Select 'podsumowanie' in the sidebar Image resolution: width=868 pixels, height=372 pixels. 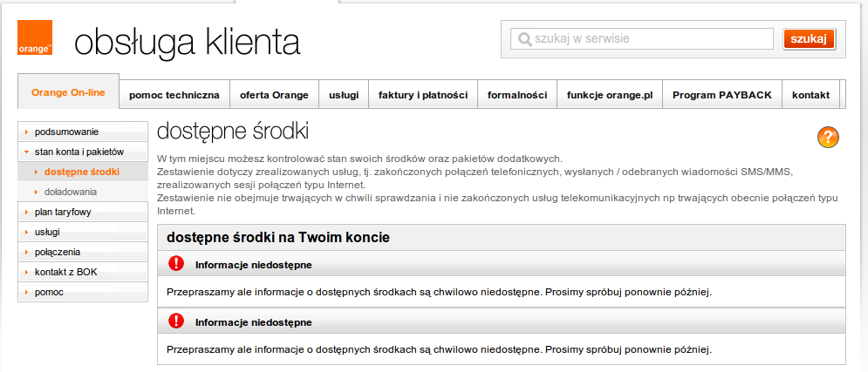point(83,132)
